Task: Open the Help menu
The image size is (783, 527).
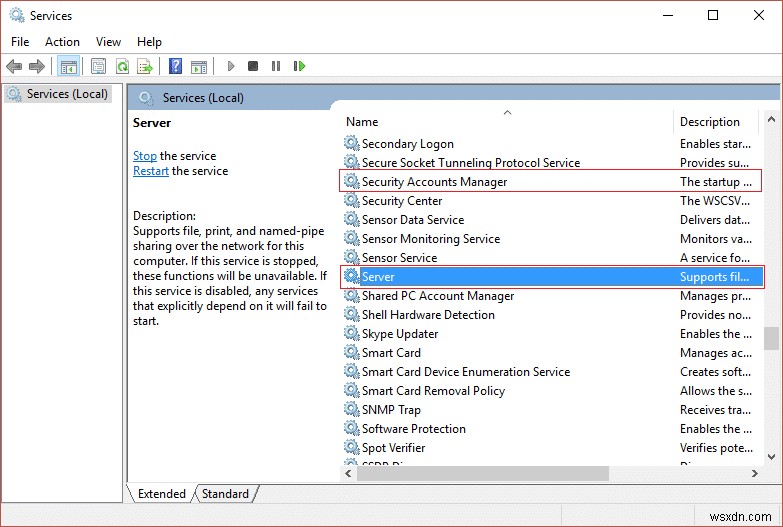Action: pyautogui.click(x=149, y=42)
